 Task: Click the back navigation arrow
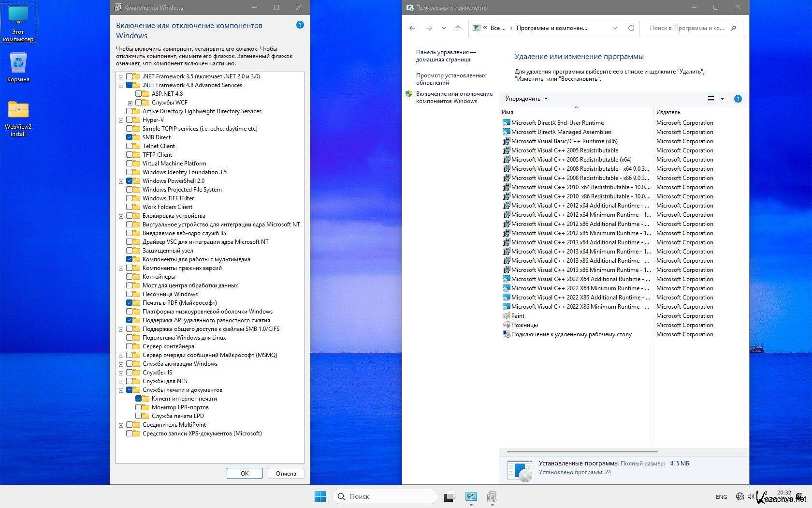[x=412, y=28]
